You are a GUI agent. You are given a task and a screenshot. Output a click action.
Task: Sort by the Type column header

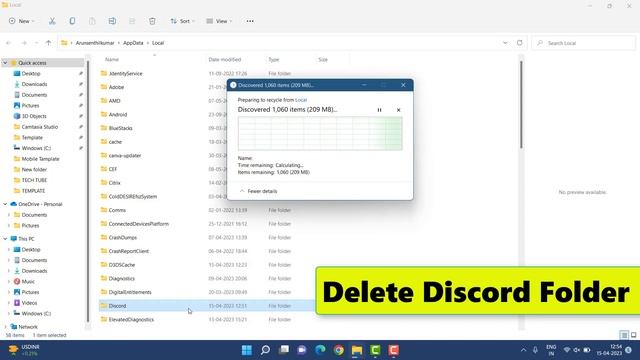(273, 60)
